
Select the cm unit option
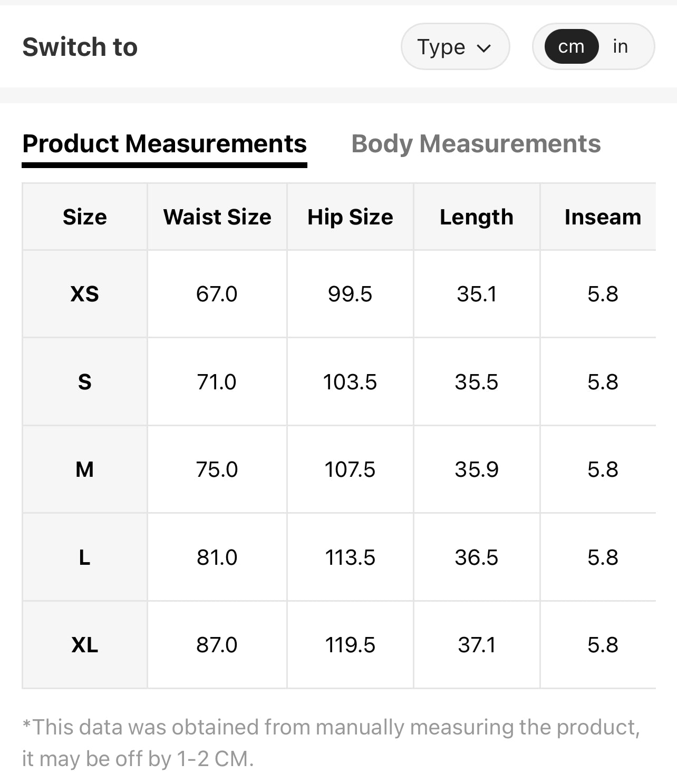coord(571,47)
